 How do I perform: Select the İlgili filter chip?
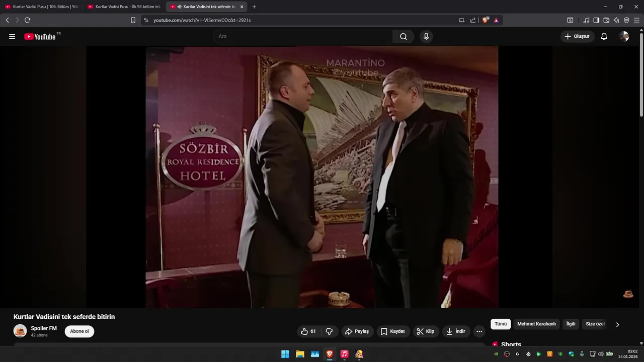click(x=571, y=324)
